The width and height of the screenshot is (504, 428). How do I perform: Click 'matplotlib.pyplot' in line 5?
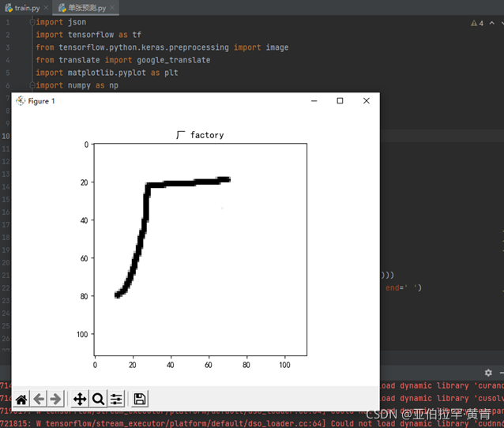107,73
